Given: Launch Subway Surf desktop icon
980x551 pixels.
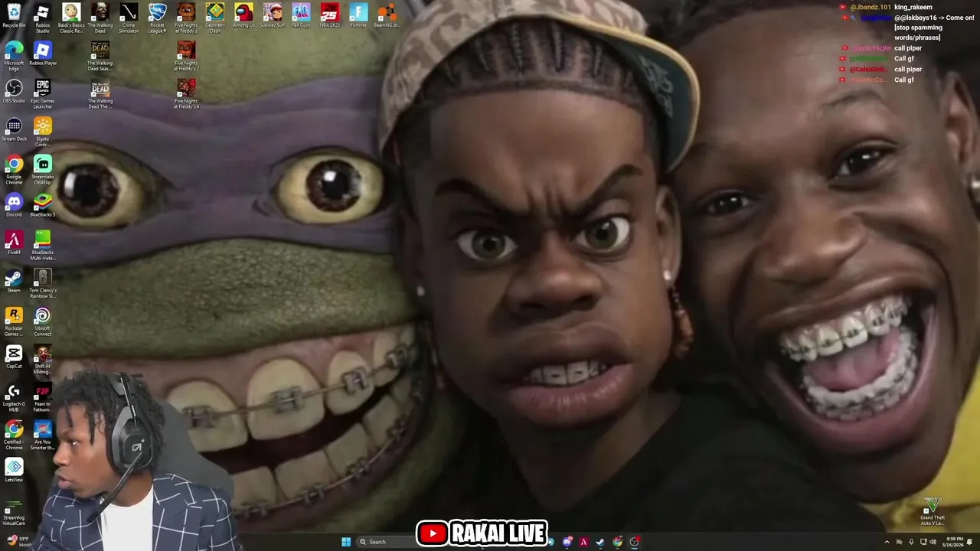Looking at the screenshot, I should coord(273,17).
